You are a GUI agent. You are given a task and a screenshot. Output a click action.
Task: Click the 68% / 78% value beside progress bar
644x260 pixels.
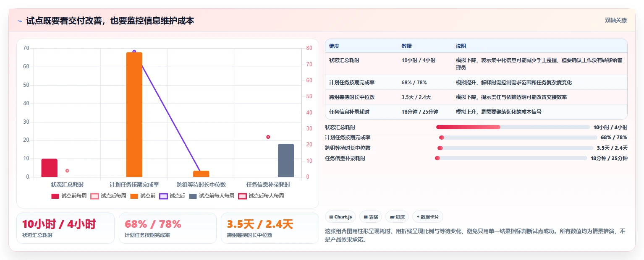tap(614, 138)
